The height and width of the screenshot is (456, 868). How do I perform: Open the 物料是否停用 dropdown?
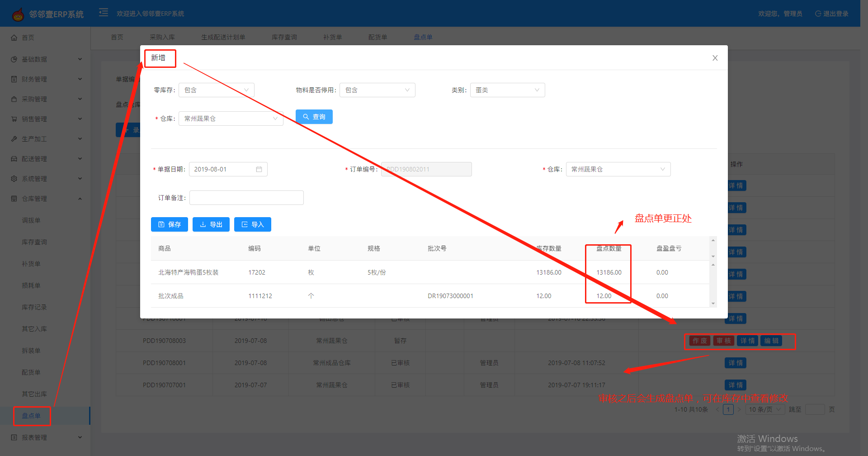pyautogui.click(x=377, y=90)
